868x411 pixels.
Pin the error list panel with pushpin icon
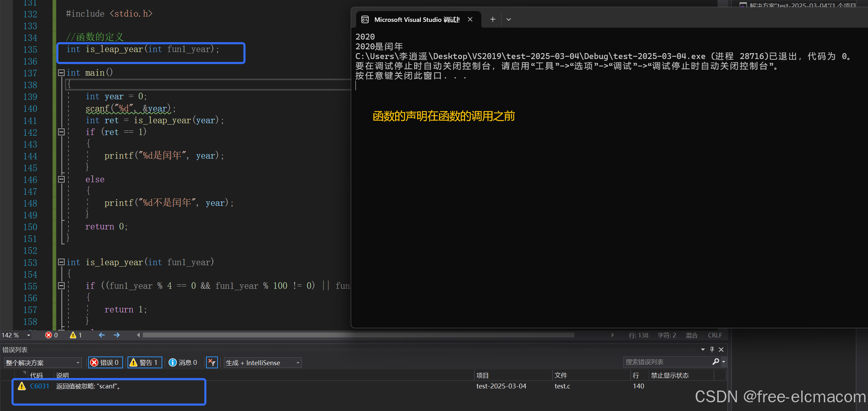712,350
